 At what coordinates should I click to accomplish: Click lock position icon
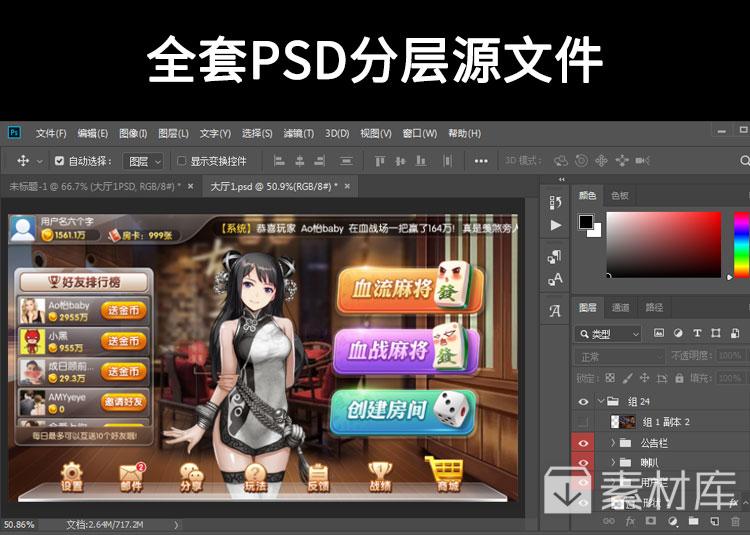(644, 378)
